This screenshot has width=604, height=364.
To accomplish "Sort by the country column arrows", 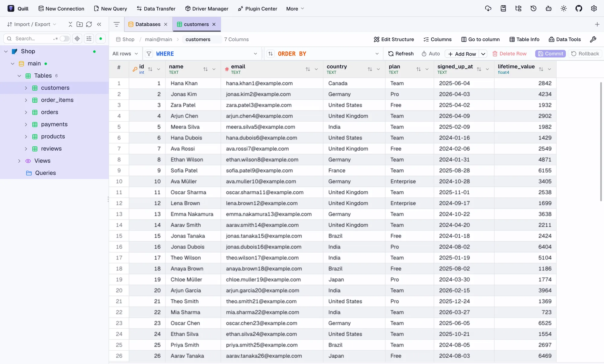I will (x=370, y=69).
